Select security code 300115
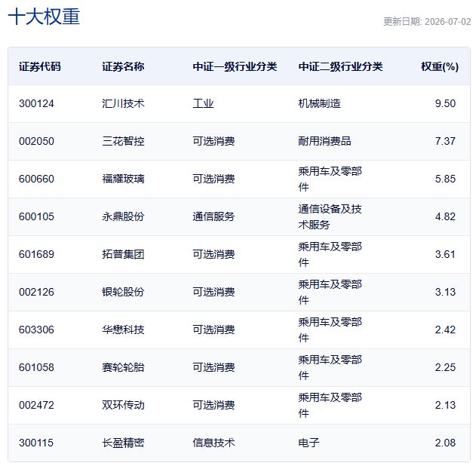476x466 pixels. (x=36, y=443)
